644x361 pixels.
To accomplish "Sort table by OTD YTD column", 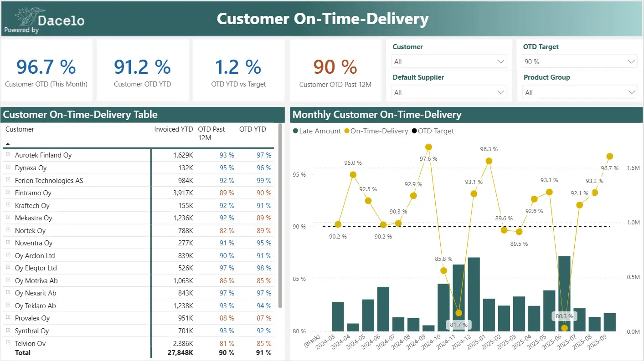I will 252,129.
